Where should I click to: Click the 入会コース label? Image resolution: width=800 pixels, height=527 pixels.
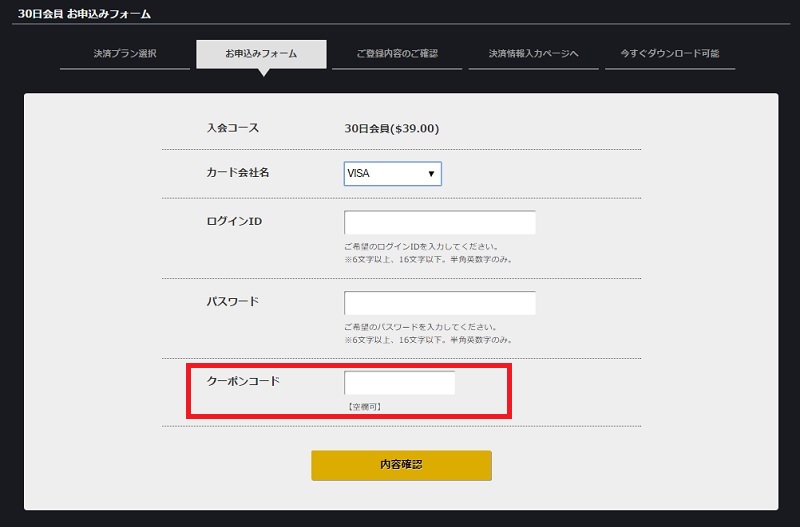pyautogui.click(x=233, y=128)
